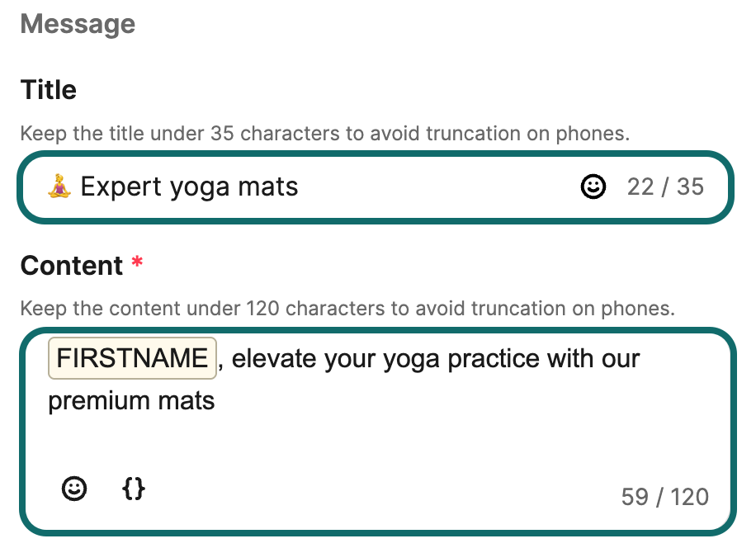Viewport: 756px width, 548px height.
Task: Click the word 'mats' in Title field
Action: [267, 187]
